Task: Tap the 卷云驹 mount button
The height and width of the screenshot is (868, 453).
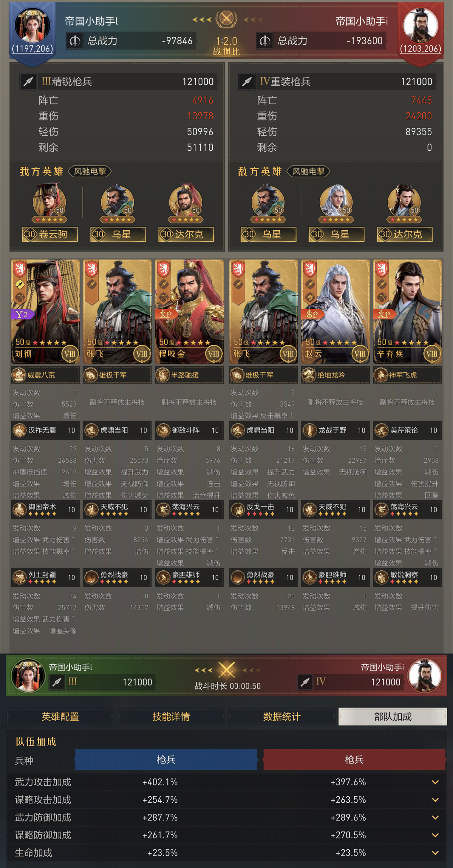Action: pyautogui.click(x=50, y=234)
